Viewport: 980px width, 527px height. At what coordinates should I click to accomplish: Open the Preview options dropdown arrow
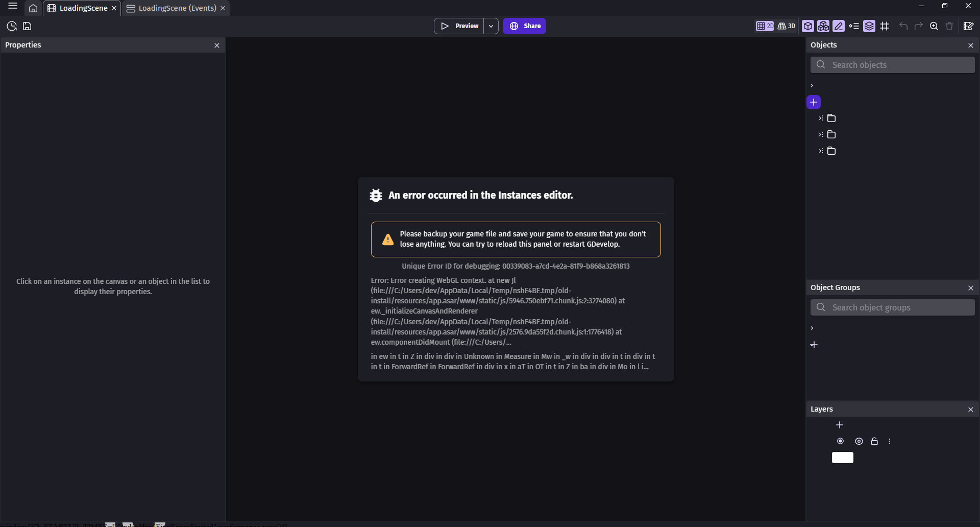click(491, 26)
